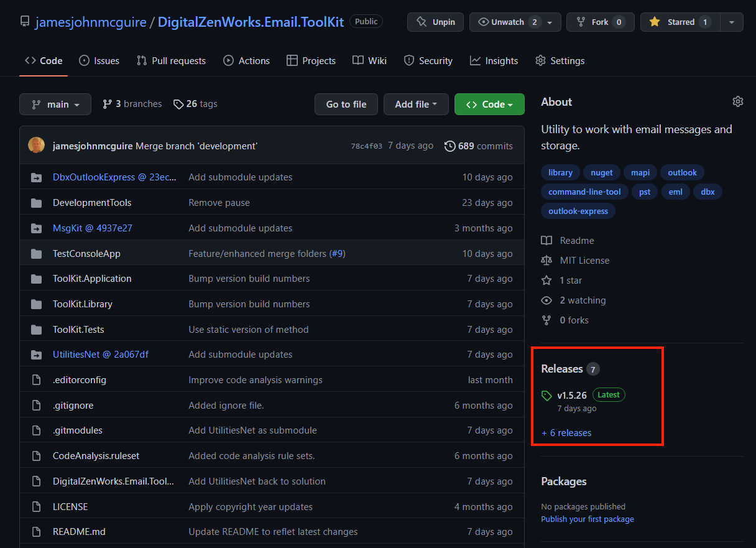
Task: Switch to the Actions tab
Action: click(246, 60)
